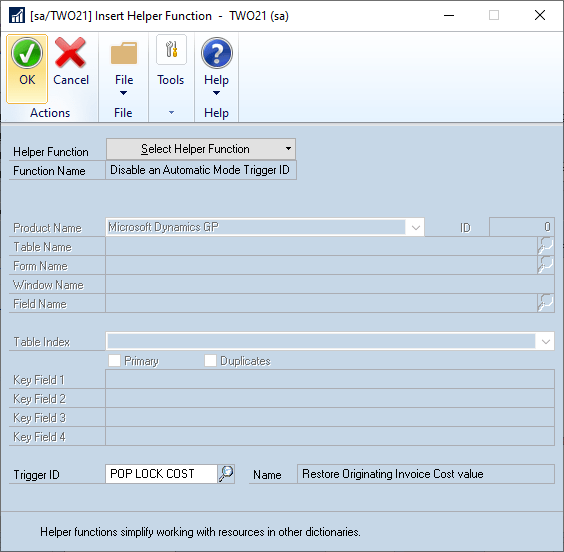Click into the Trigger ID field
Screen dimensions: 564x552
click(162, 474)
